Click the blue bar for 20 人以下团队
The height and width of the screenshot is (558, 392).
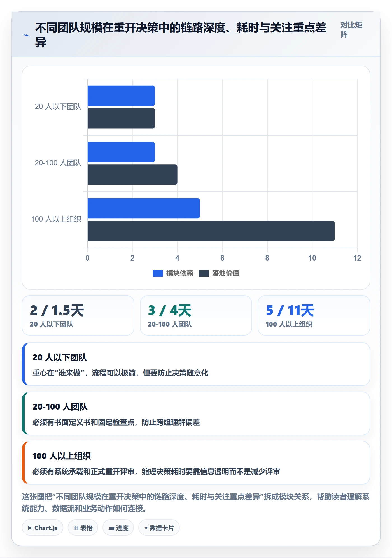pyautogui.click(x=121, y=96)
